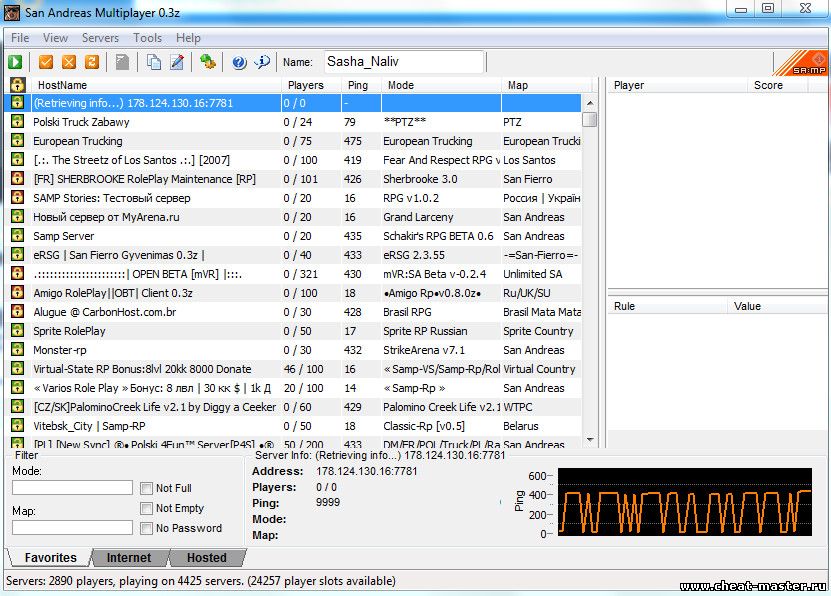Click the orange checkmark add server icon
Viewport: 831px width, 596px height.
pos(47,62)
